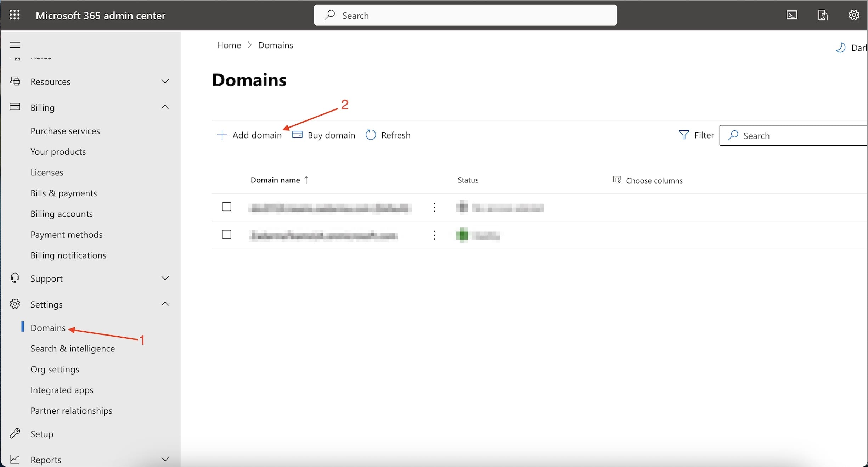Open Cloud Shell from the top bar

point(791,15)
